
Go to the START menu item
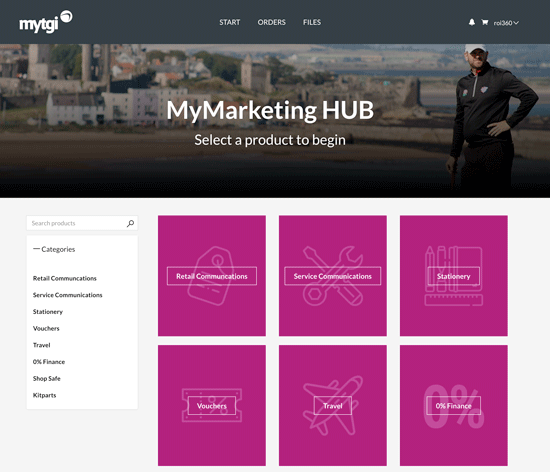[x=230, y=22]
